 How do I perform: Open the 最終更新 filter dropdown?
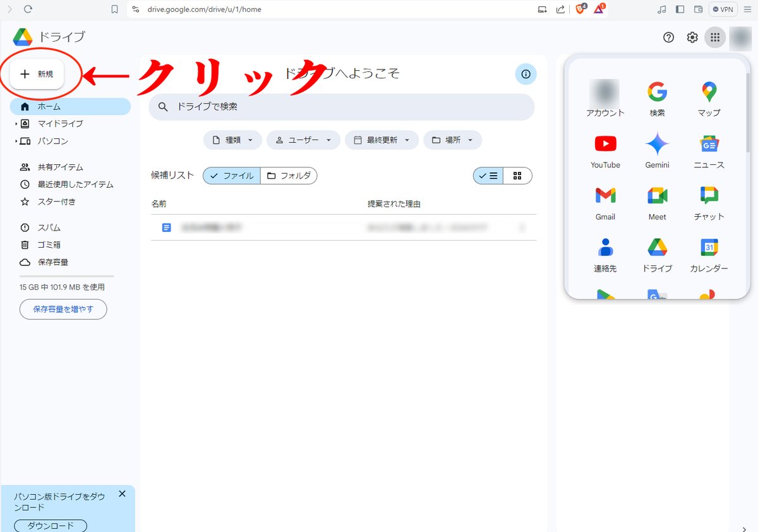382,140
